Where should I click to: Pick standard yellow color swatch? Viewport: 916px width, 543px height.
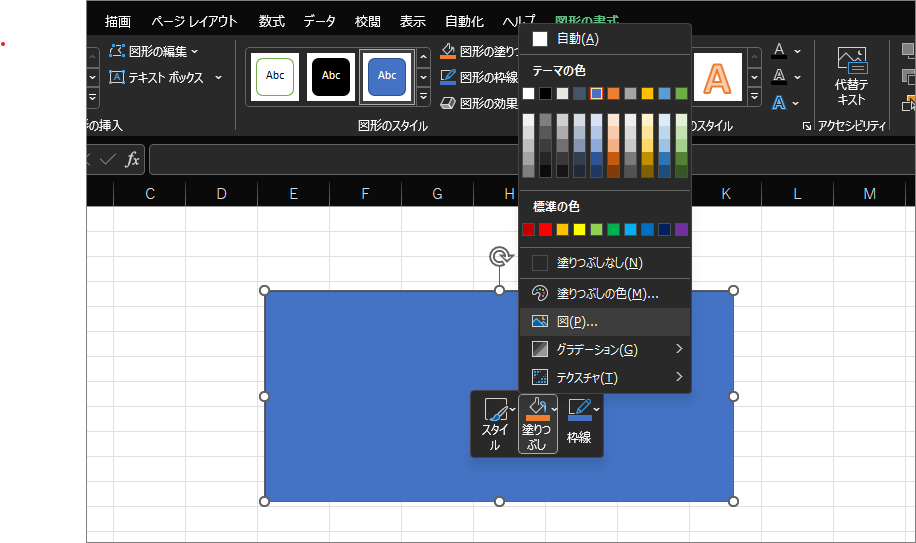click(x=579, y=229)
